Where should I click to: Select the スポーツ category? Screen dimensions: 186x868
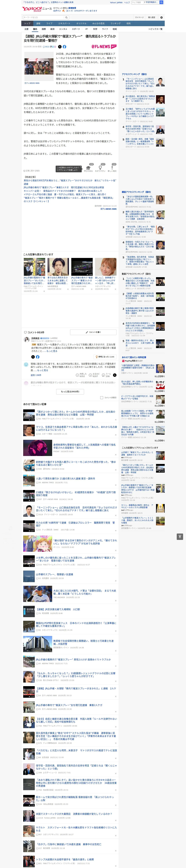76,29
